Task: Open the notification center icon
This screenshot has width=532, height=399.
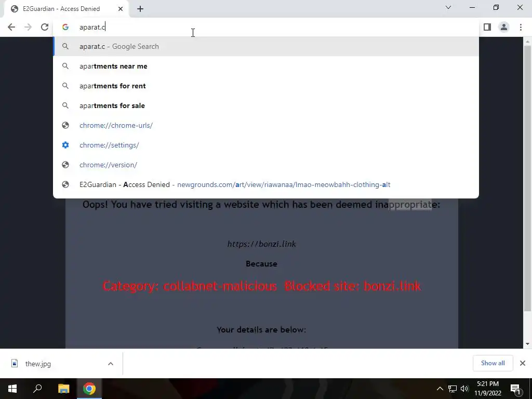Action: pyautogui.click(x=515, y=389)
